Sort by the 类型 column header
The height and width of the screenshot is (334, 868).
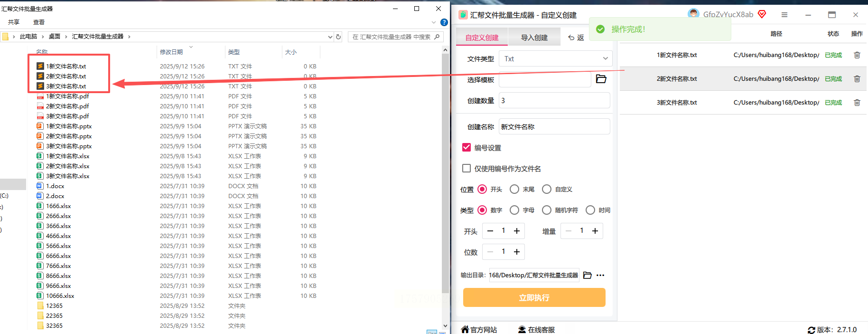coord(234,52)
